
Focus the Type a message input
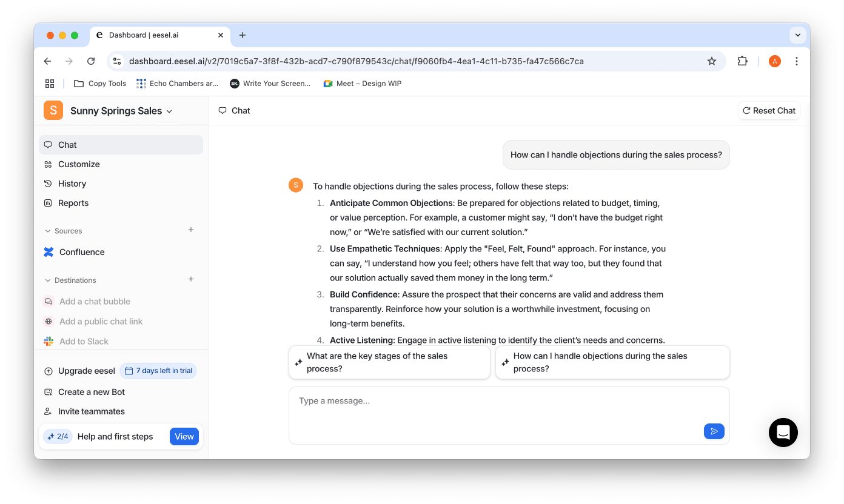coord(509,416)
